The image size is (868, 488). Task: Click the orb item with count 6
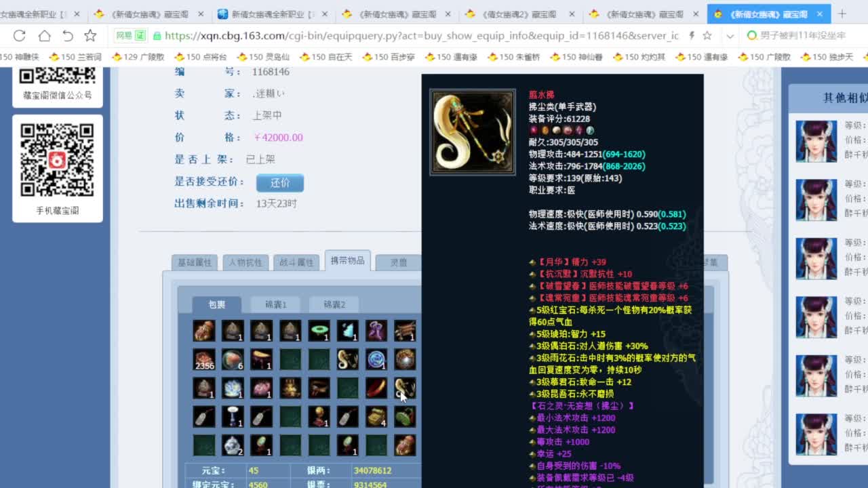pos(233,359)
